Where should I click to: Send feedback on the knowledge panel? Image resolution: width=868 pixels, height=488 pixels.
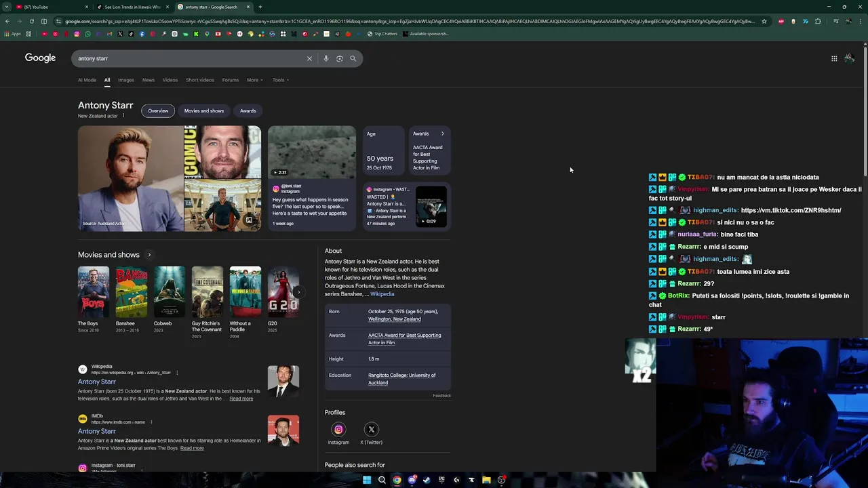pyautogui.click(x=441, y=396)
